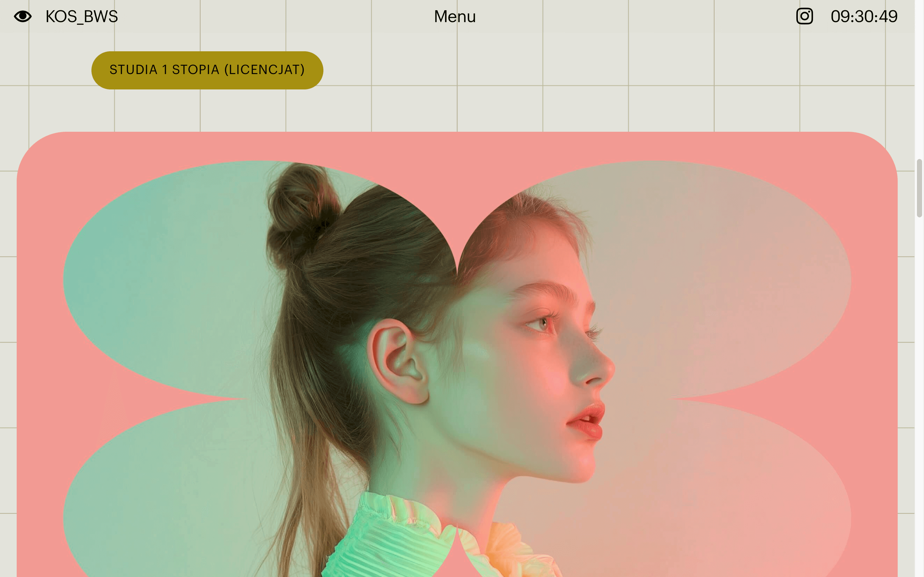Open the Menu in the header

pyautogui.click(x=455, y=16)
